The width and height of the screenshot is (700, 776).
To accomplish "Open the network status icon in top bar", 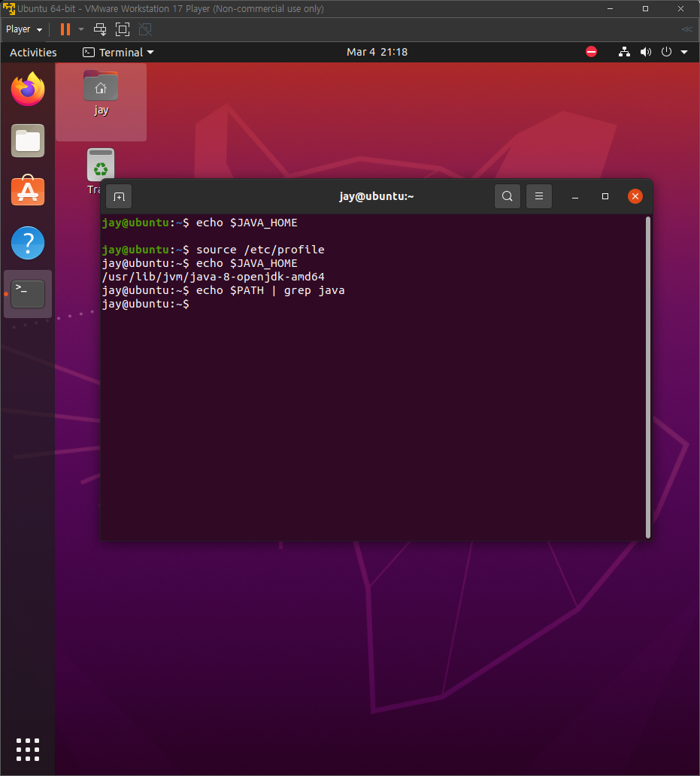I will click(x=624, y=52).
